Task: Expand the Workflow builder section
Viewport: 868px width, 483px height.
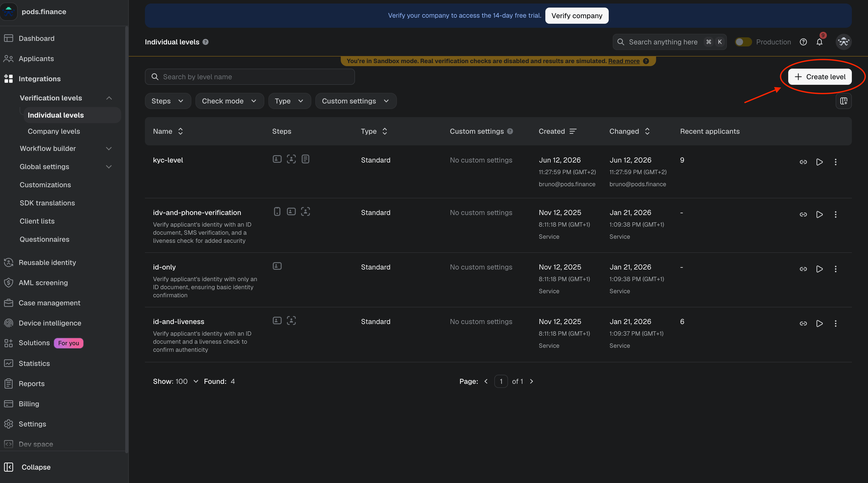Action: pyautogui.click(x=109, y=149)
